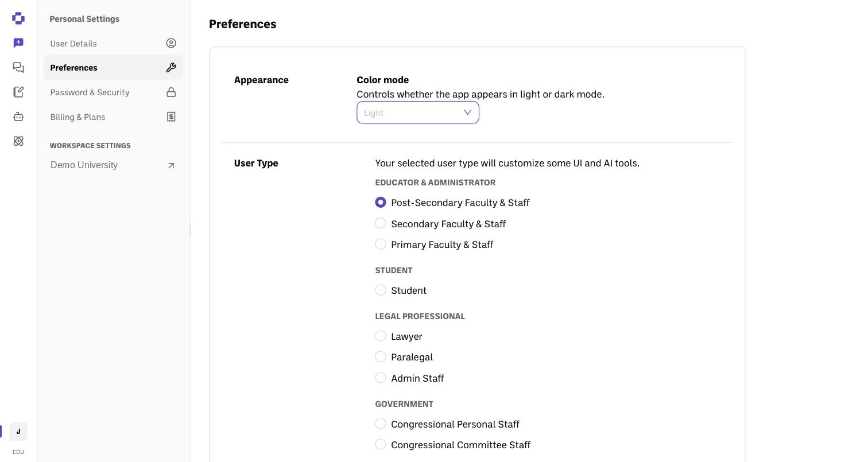
Task: Click the edit document sidebar icon
Action: coord(18,92)
